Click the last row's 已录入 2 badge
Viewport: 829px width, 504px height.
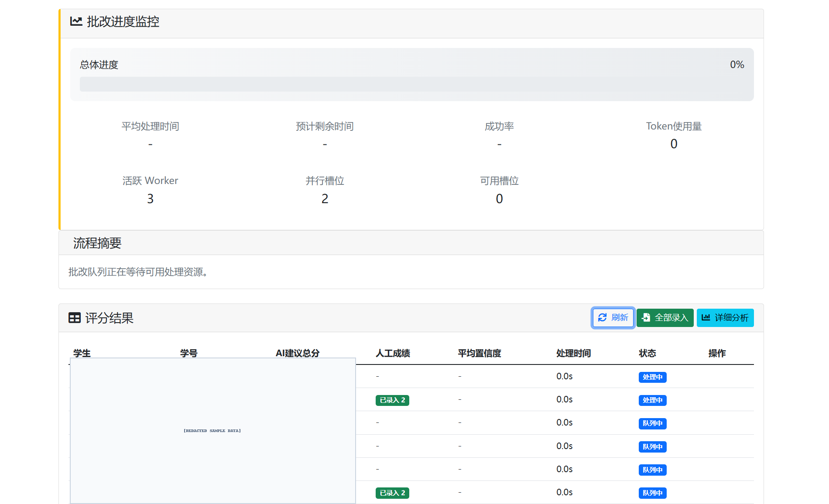pos(392,493)
